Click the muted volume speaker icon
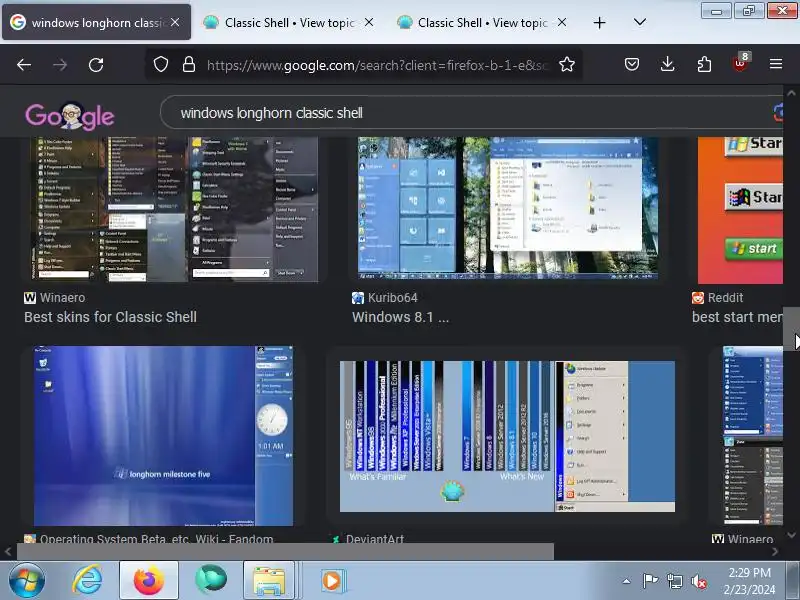This screenshot has height=600, width=800. pos(698,581)
